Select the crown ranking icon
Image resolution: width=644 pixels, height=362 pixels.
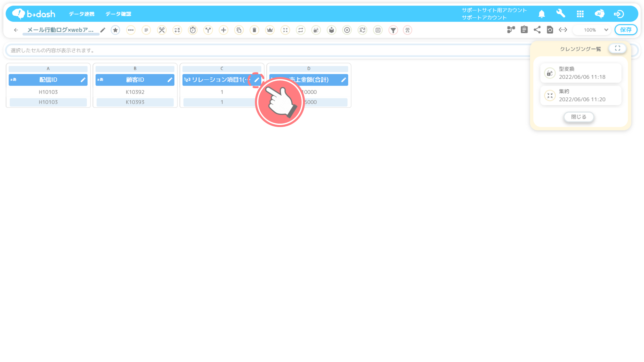[270, 30]
